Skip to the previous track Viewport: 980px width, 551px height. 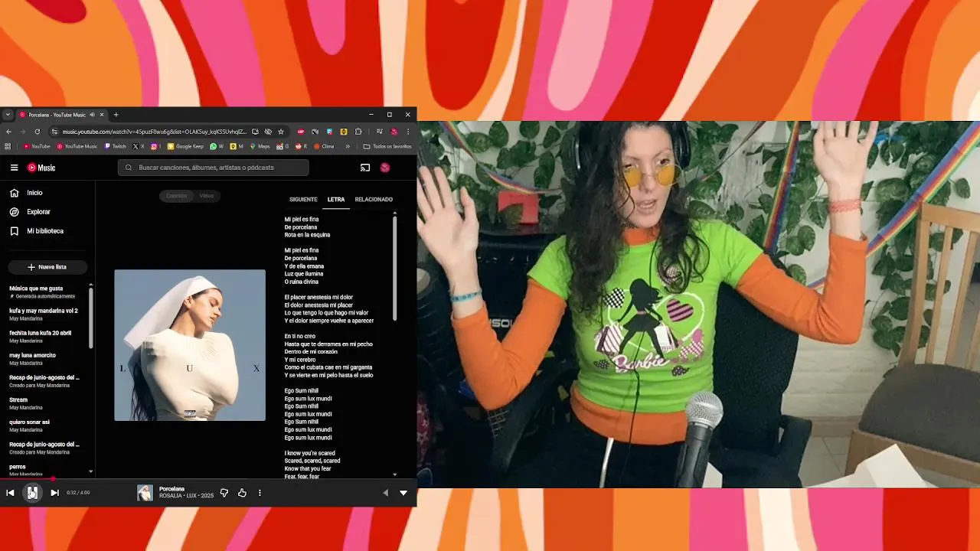coord(10,493)
